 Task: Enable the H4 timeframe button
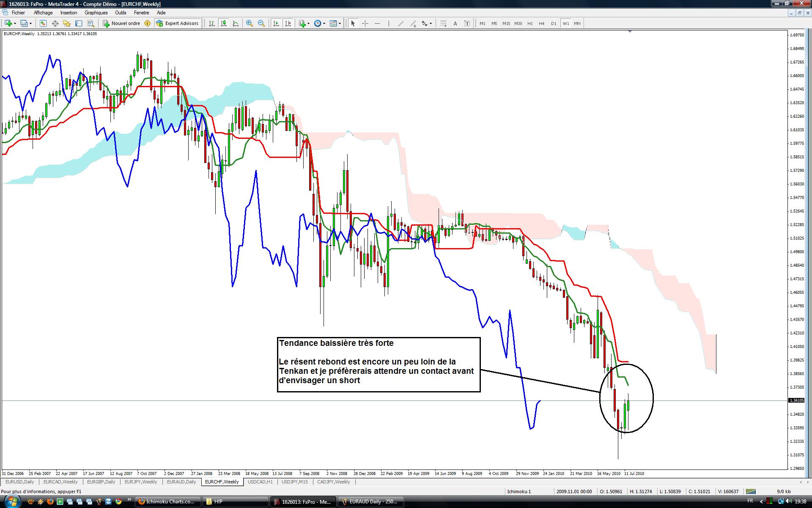[x=541, y=24]
